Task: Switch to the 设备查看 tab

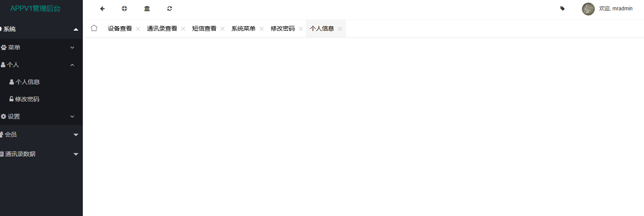Action: tap(120, 28)
